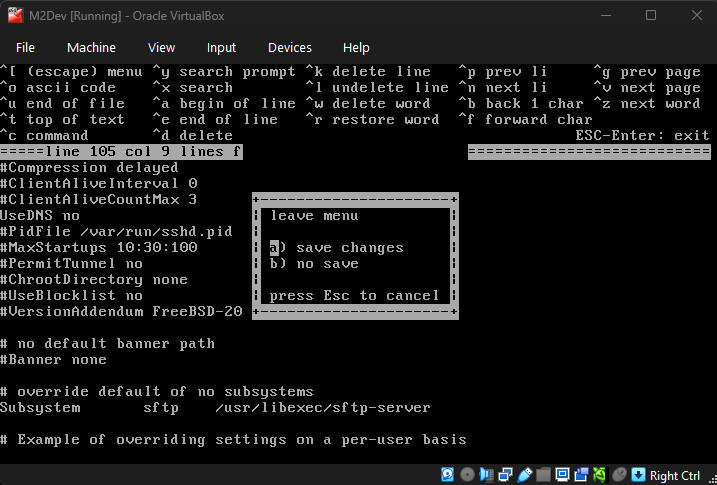Open the Devices menu

coord(289,47)
